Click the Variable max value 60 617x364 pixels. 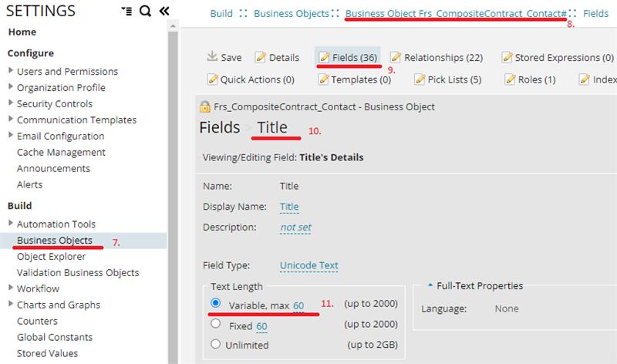(x=298, y=305)
